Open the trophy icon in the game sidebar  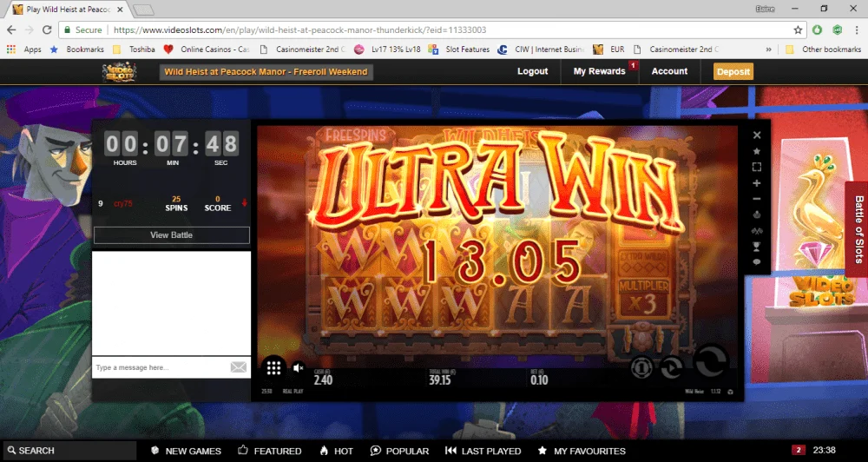coord(757,246)
